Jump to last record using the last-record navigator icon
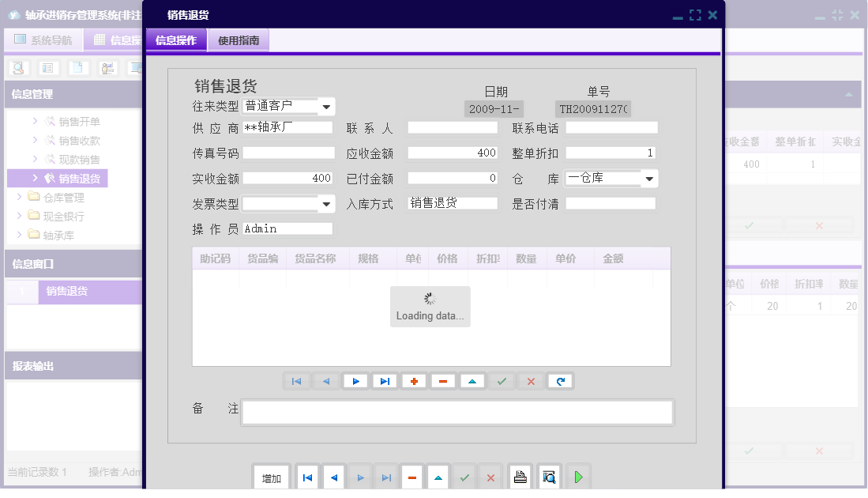The height and width of the screenshot is (498, 868). [385, 380]
